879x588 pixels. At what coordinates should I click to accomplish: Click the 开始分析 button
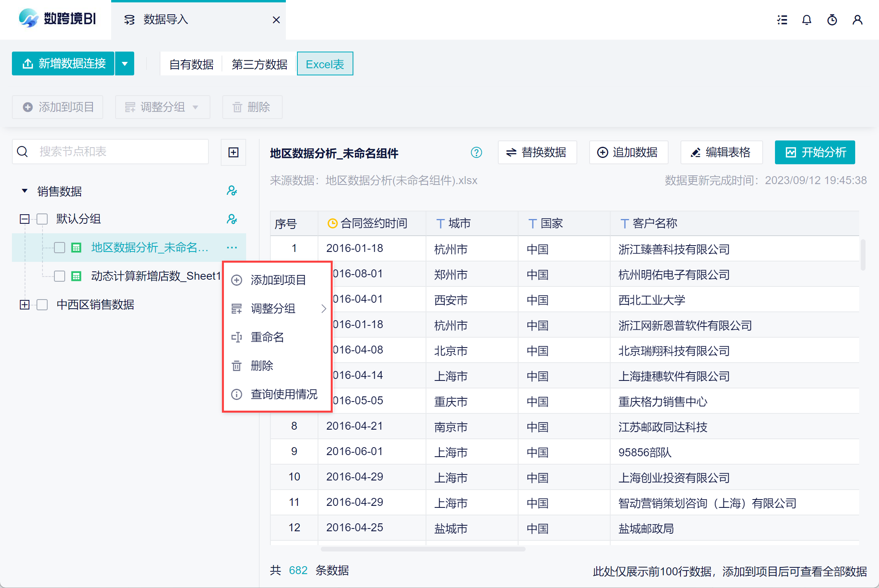815,152
